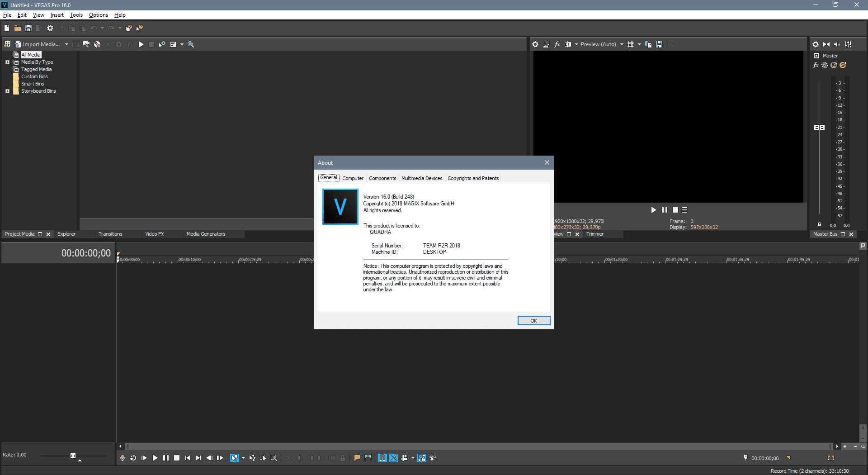Open the Tools menu
This screenshot has height=475, width=868.
[76, 15]
